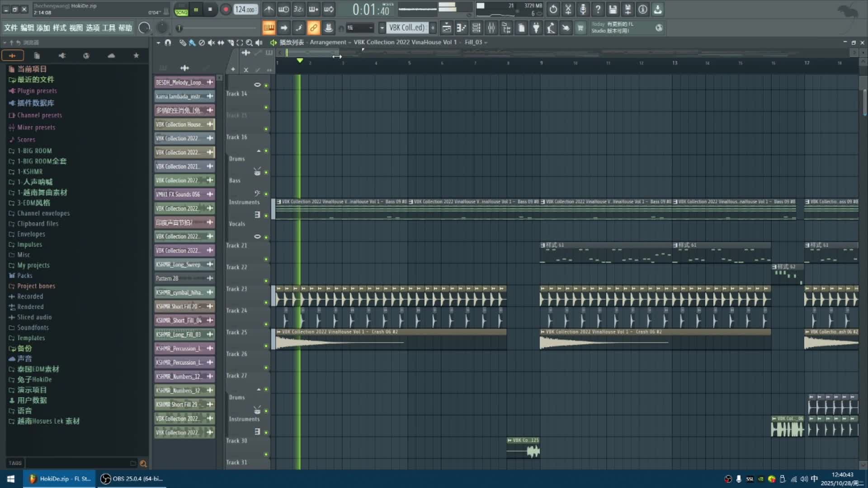The image size is (868, 488).
Task: Open the 工具 menu
Action: pos(108,28)
